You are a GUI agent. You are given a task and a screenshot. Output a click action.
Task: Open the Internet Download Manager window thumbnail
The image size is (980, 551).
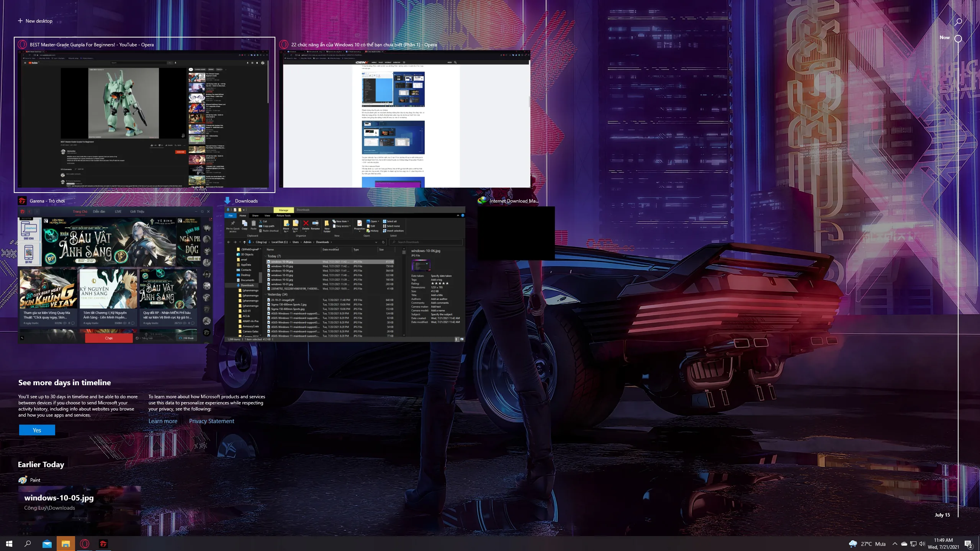coord(516,233)
